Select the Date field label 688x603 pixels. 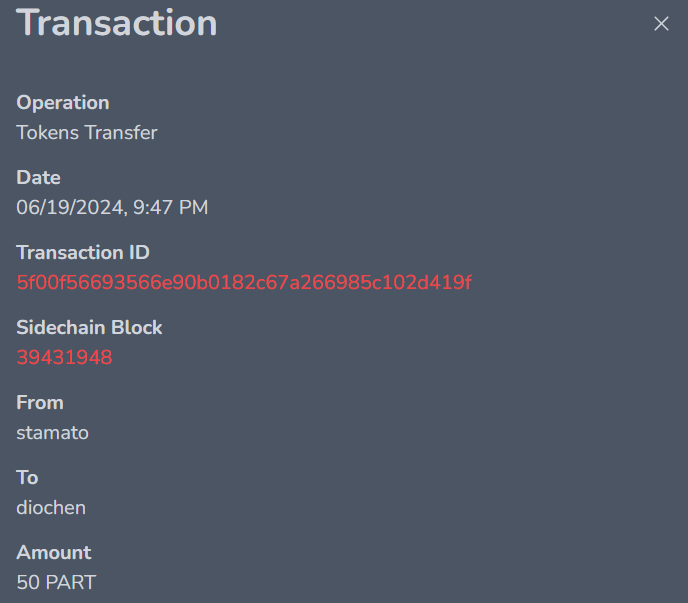(39, 177)
